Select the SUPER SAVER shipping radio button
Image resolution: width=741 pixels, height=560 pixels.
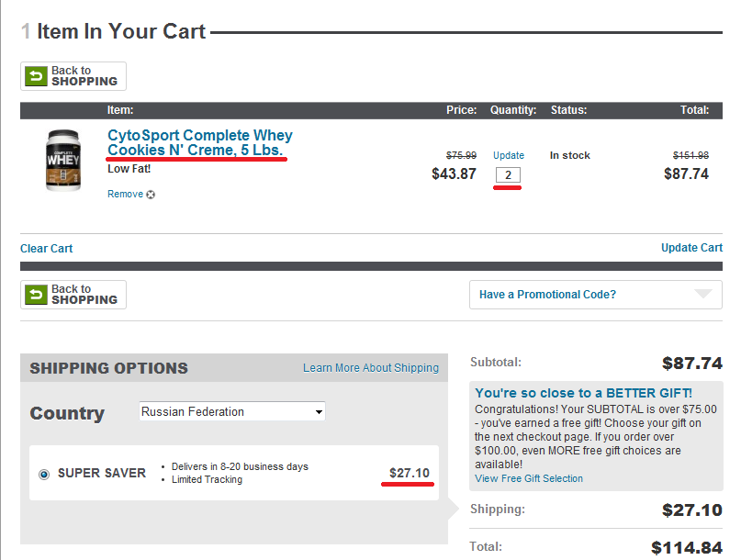(44, 474)
